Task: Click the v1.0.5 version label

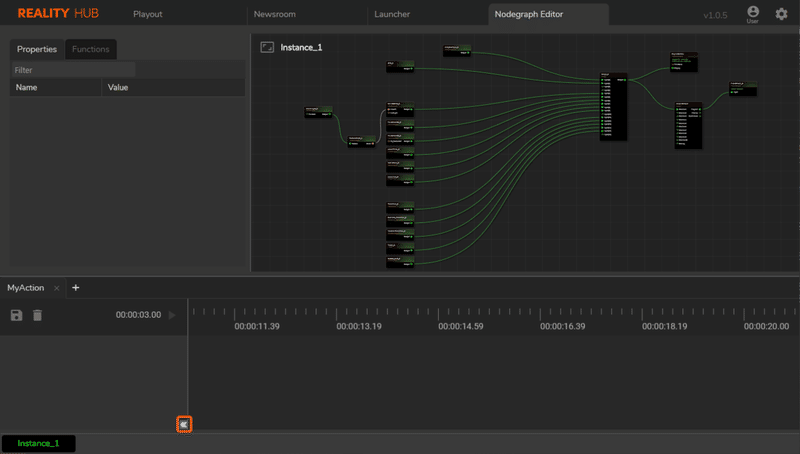Action: pyautogui.click(x=715, y=15)
